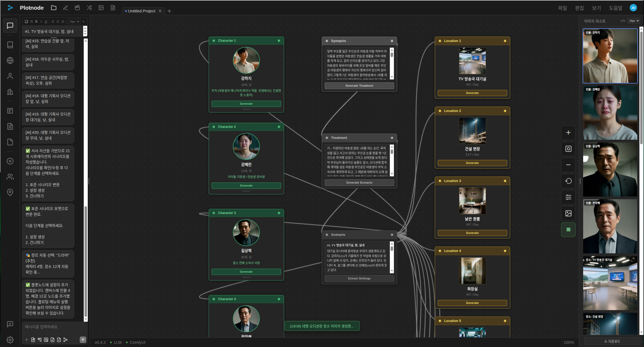Open the book icon in left sidebar
The width and height of the screenshot is (644, 347).
[10, 45]
